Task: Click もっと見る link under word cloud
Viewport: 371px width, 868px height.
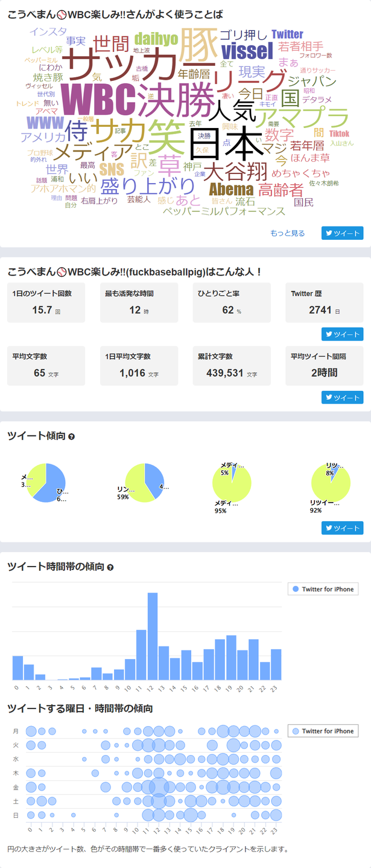Action: tap(287, 233)
